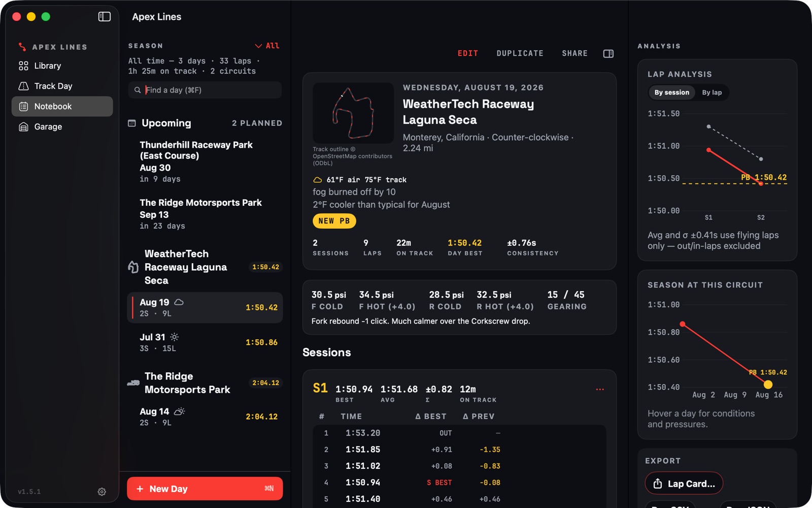Toggle the sidebar with the title bar icon

point(104,17)
